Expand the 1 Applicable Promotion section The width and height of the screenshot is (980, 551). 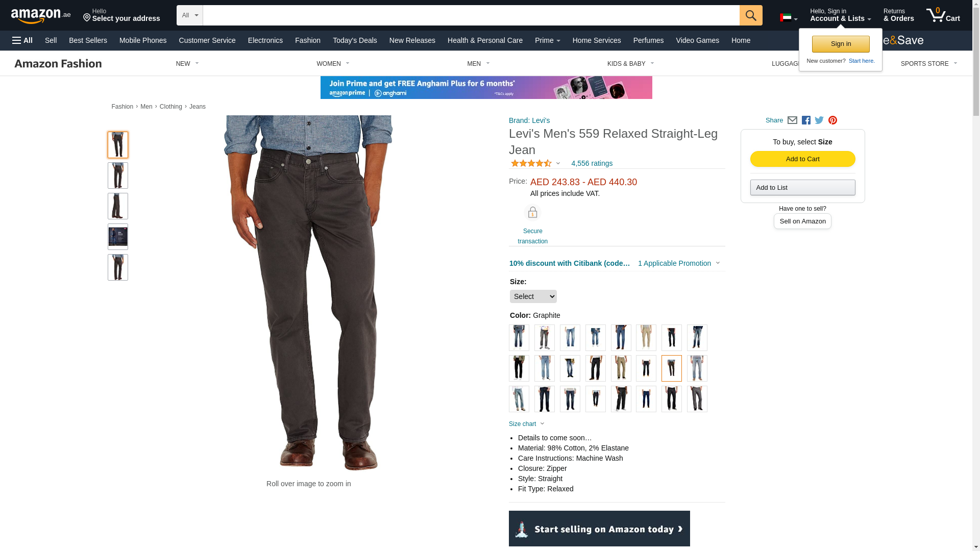tap(679, 263)
